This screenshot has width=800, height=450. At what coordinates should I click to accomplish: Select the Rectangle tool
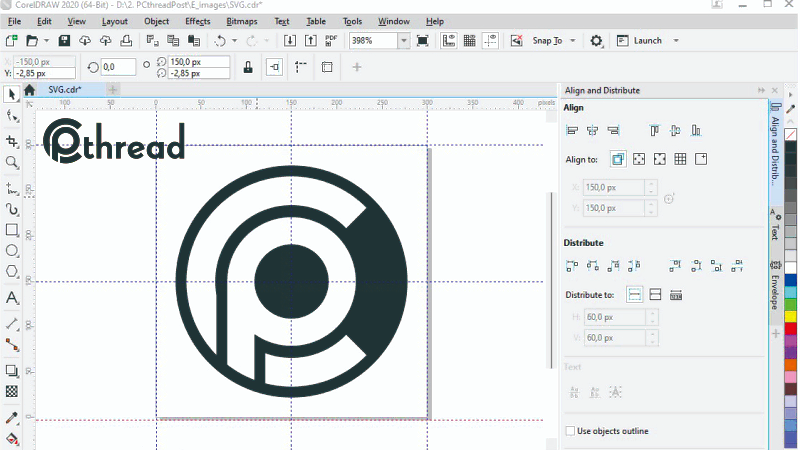pyautogui.click(x=11, y=230)
